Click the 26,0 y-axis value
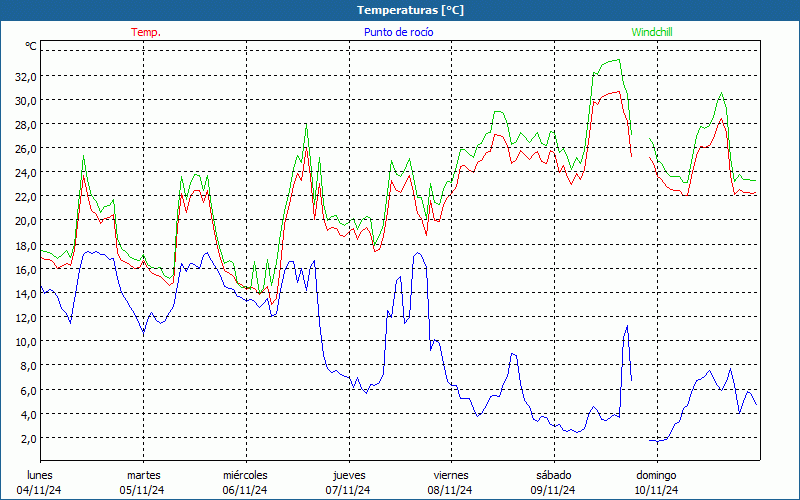800x500 pixels. tap(26, 149)
